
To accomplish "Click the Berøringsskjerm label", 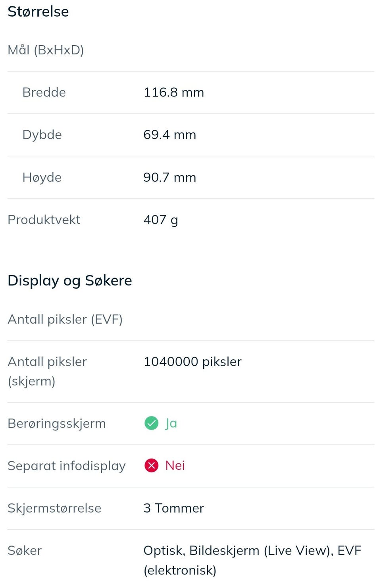I will 57,423.
